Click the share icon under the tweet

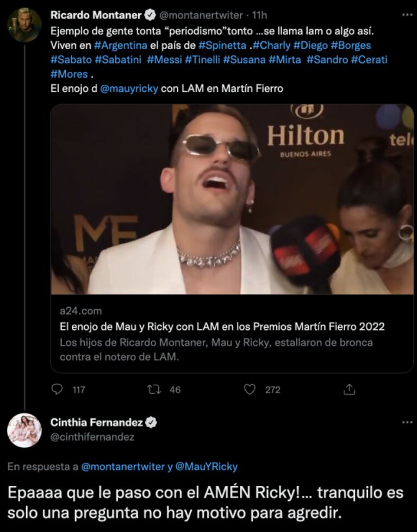pos(349,389)
